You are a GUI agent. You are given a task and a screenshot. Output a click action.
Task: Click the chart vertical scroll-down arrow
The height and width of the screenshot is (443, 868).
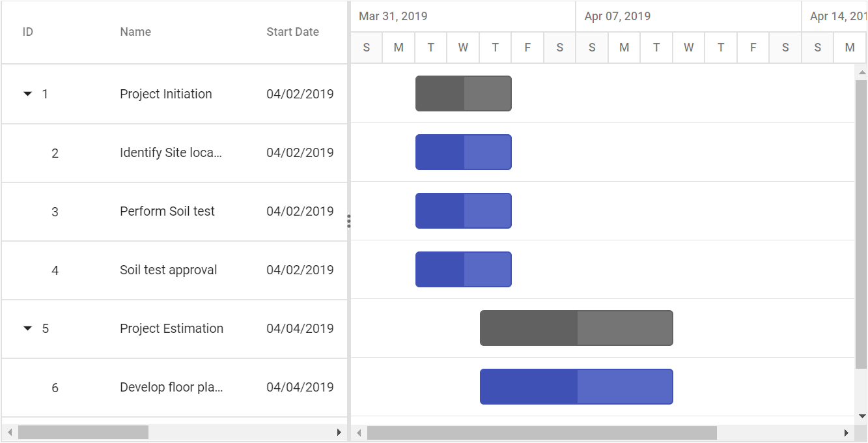pyautogui.click(x=861, y=416)
